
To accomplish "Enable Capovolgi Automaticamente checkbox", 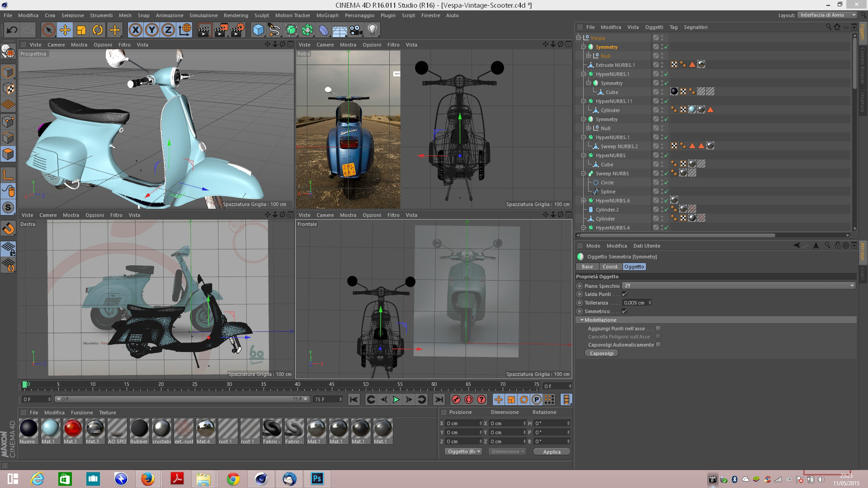I will (x=658, y=345).
